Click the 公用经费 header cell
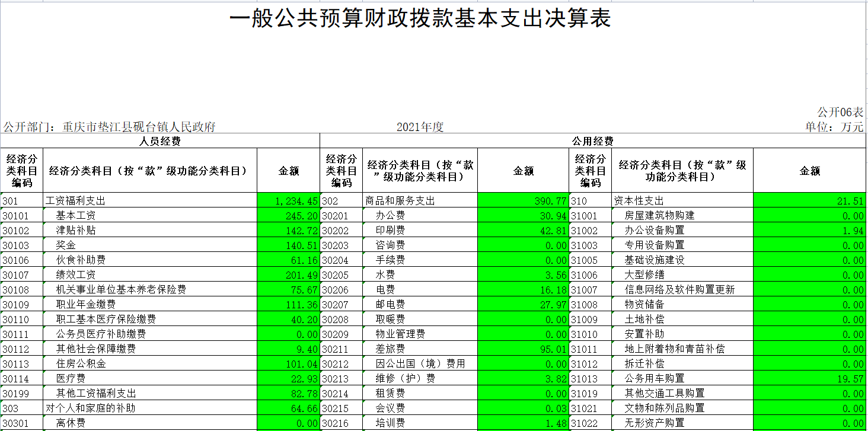 click(x=593, y=141)
